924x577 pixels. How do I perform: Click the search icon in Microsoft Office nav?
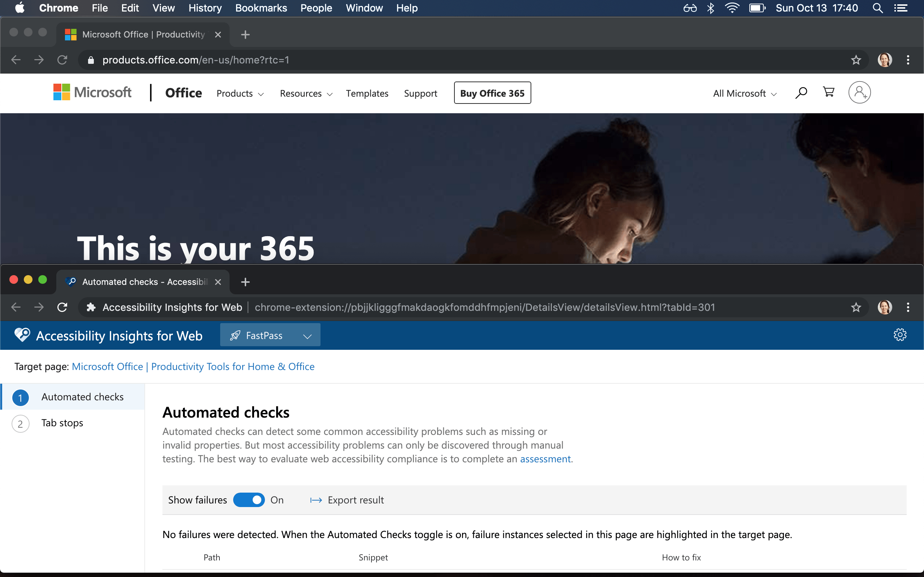click(801, 92)
